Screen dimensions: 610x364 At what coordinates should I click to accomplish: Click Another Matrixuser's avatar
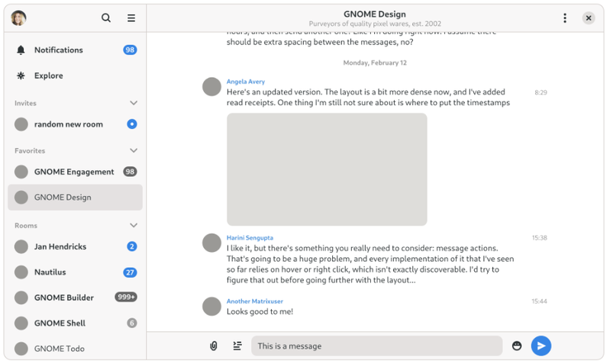pyautogui.click(x=211, y=307)
